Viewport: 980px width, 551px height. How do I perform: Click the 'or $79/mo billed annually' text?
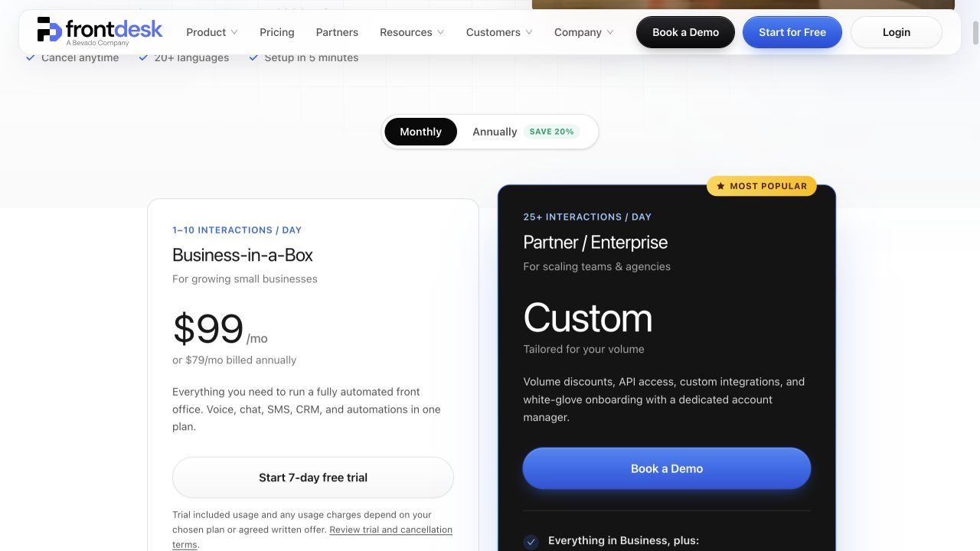coord(234,360)
